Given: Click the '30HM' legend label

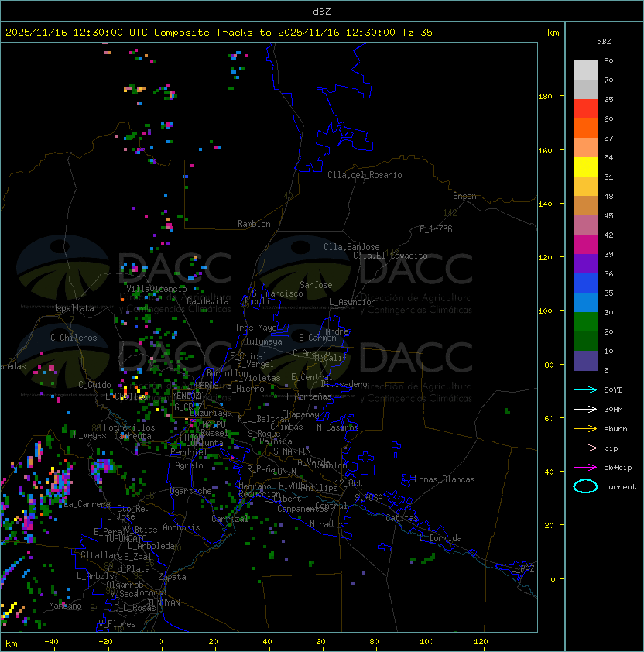Looking at the screenshot, I should point(613,410).
